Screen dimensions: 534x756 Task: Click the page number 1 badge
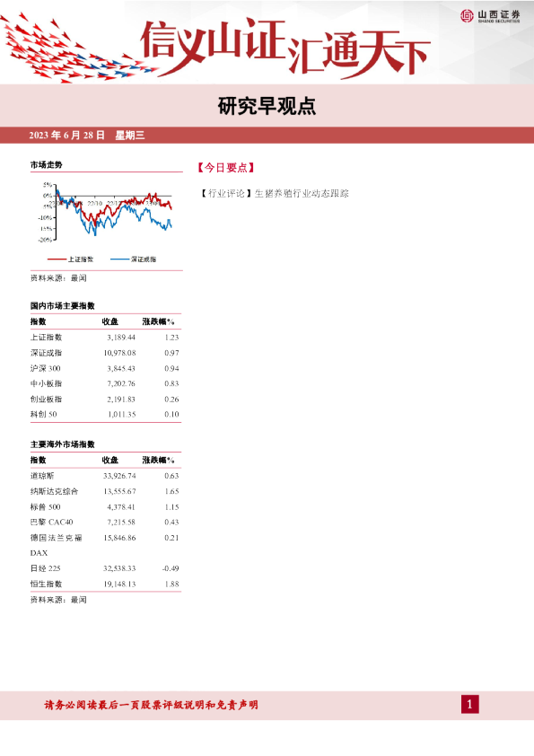(x=470, y=705)
